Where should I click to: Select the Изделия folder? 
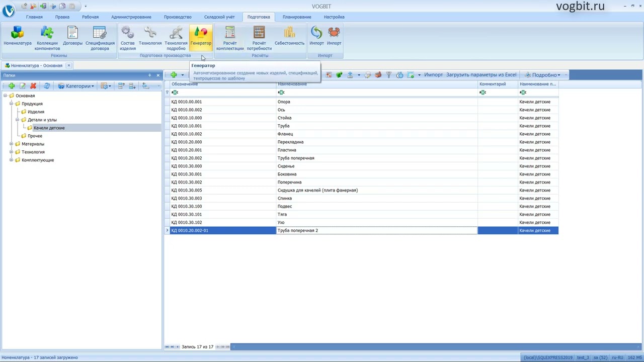click(36, 112)
